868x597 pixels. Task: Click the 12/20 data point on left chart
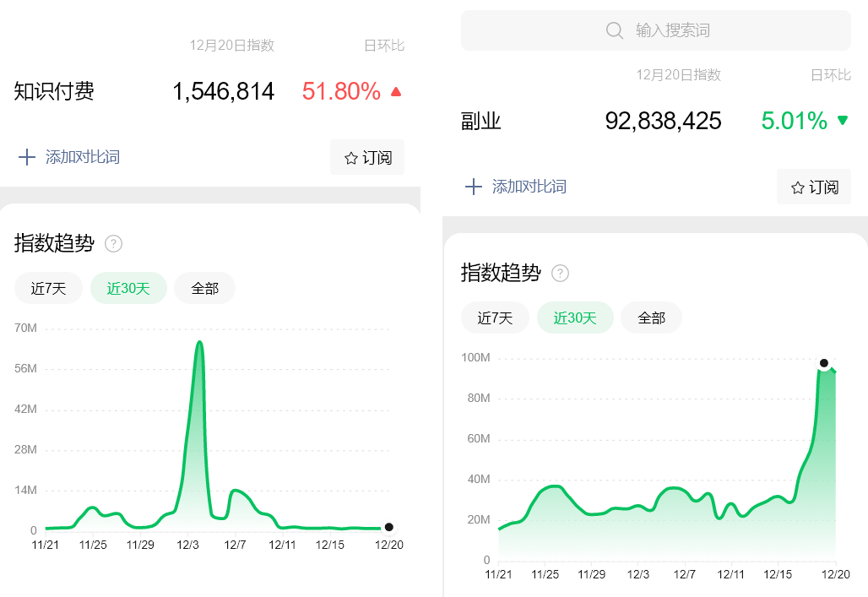388,525
